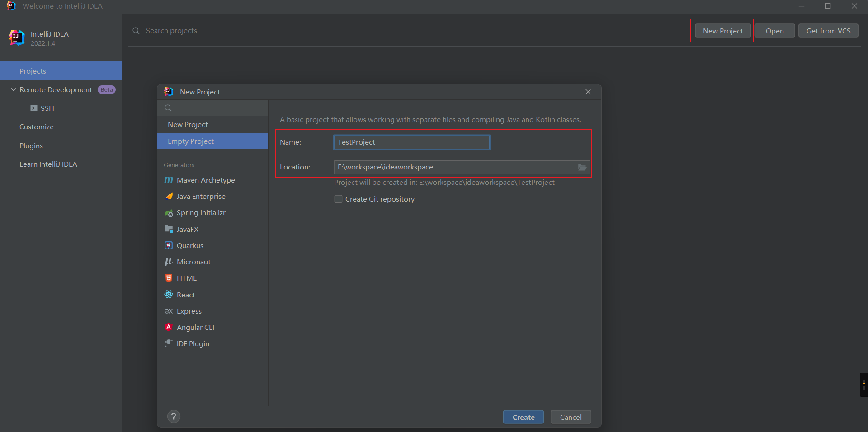Click the SSH terminal icon in the sidebar
868x432 pixels.
pyautogui.click(x=34, y=108)
